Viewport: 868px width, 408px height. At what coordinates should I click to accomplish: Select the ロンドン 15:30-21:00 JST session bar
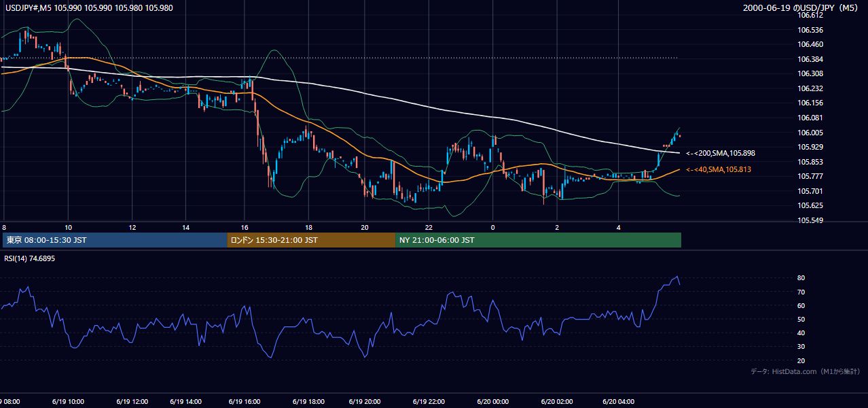pyautogui.click(x=310, y=240)
